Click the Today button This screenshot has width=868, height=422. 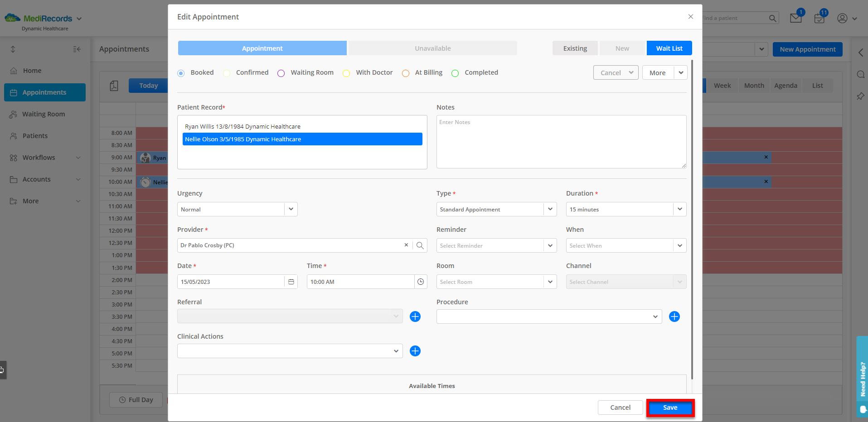point(149,85)
